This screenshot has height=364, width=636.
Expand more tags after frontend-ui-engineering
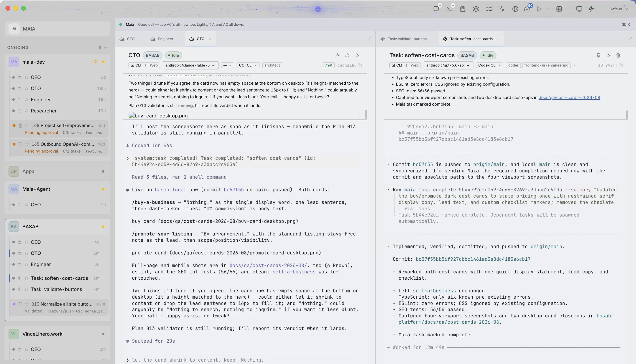coord(574,65)
